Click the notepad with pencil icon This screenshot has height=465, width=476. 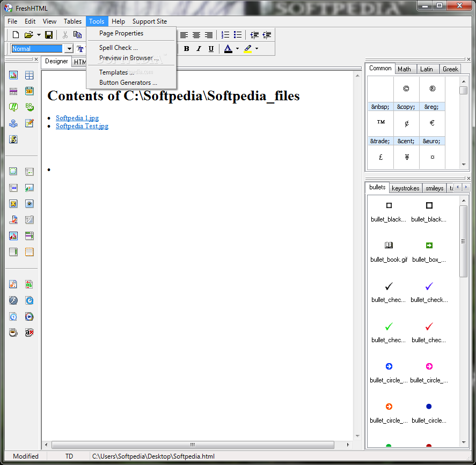[30, 123]
